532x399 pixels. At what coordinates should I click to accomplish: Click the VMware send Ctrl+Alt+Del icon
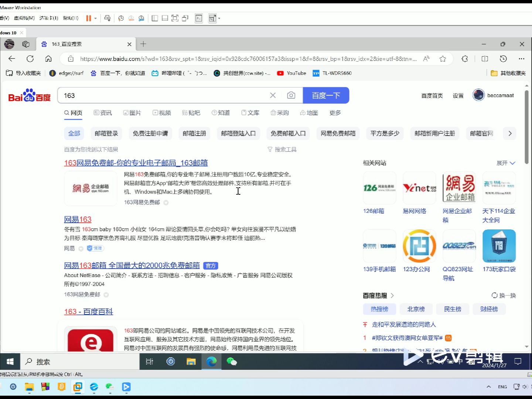[x=108, y=18]
